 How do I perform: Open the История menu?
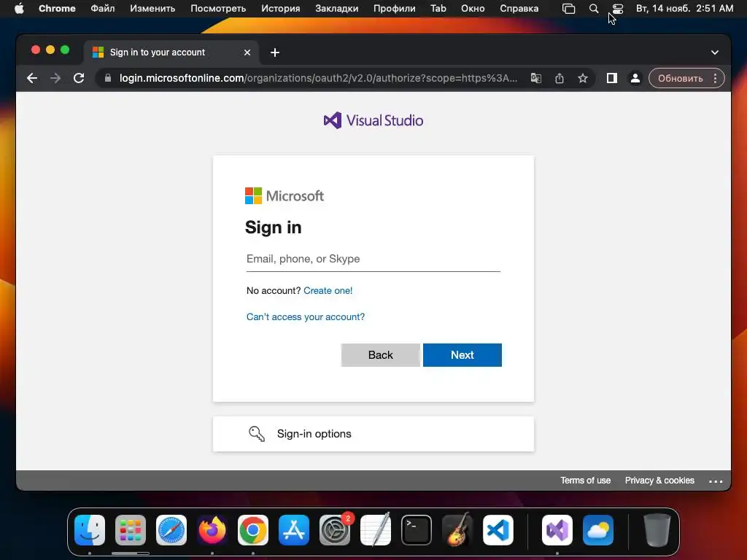(281, 9)
